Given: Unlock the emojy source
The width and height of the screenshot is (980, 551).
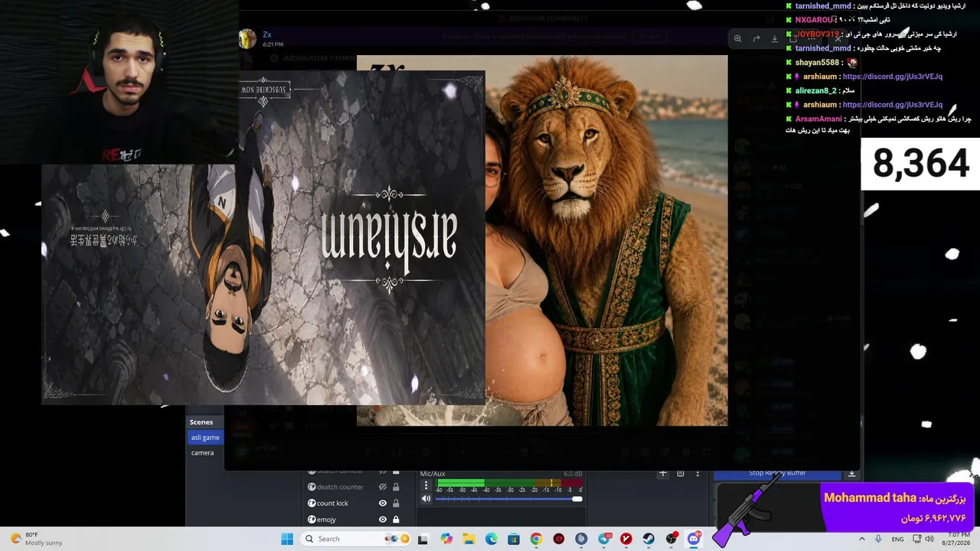Looking at the screenshot, I should tap(396, 520).
